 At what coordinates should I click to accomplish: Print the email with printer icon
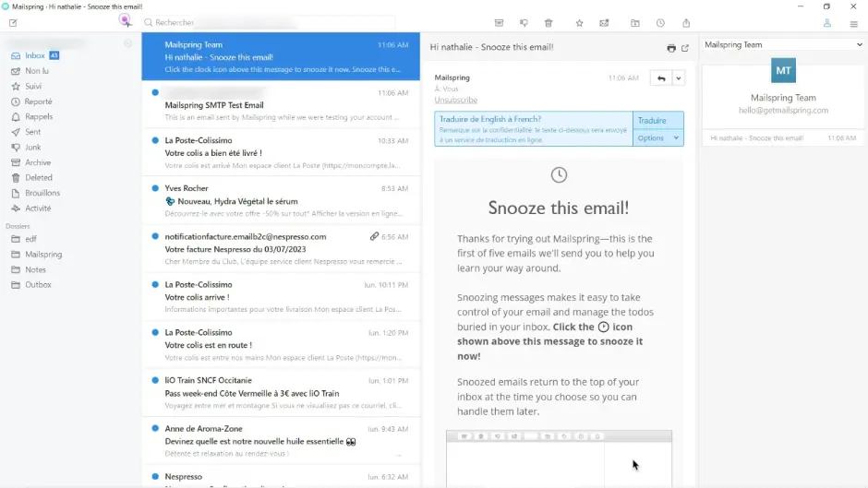671,48
